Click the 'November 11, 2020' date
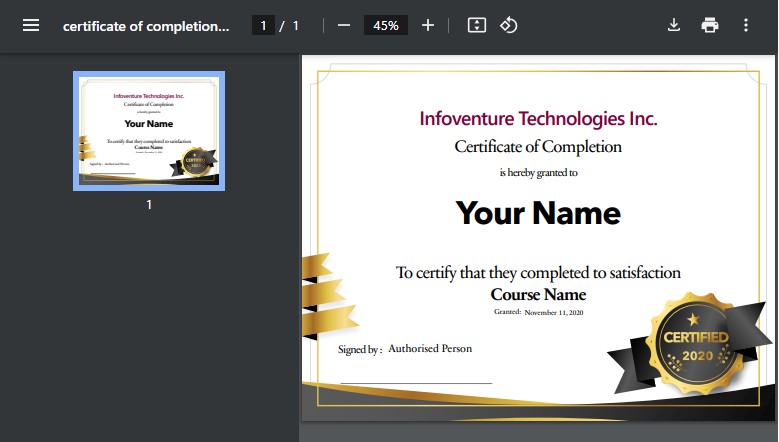 click(554, 312)
